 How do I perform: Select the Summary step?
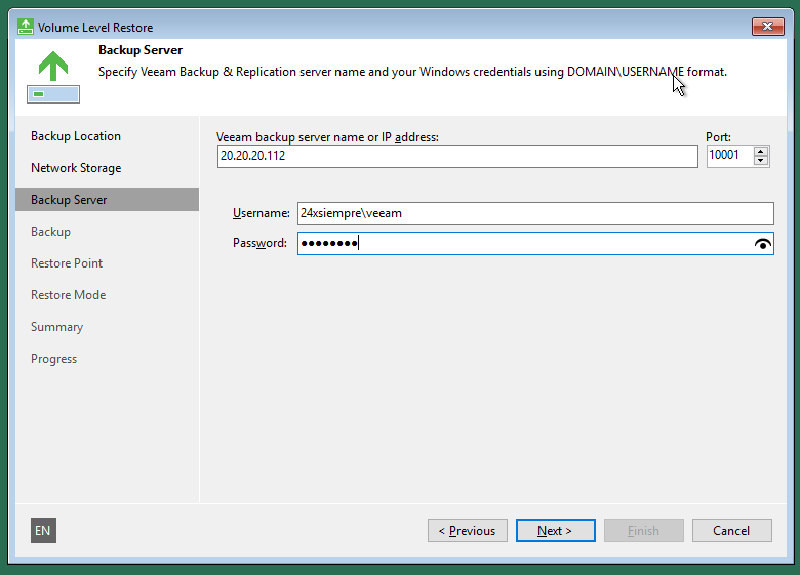(57, 327)
